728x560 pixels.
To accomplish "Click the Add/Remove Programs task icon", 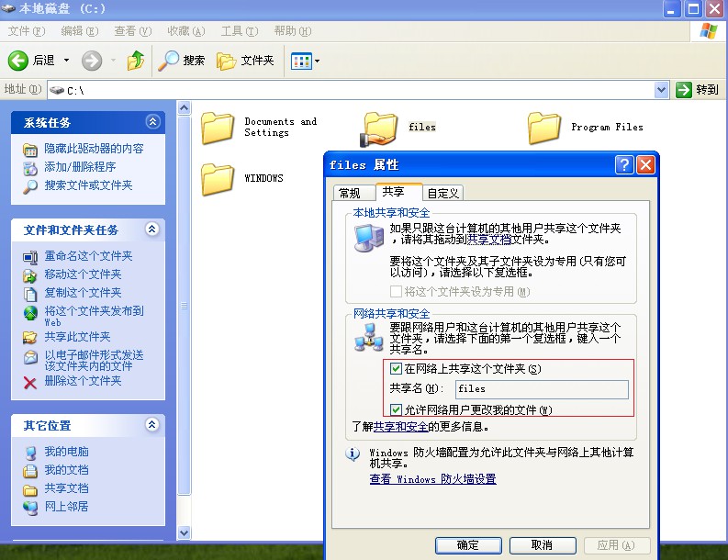I will click(30, 168).
